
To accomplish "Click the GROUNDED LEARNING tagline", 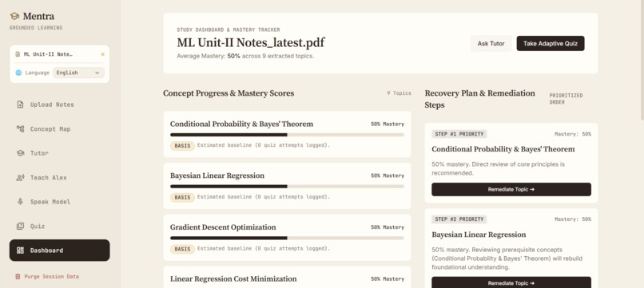I will tap(36, 28).
